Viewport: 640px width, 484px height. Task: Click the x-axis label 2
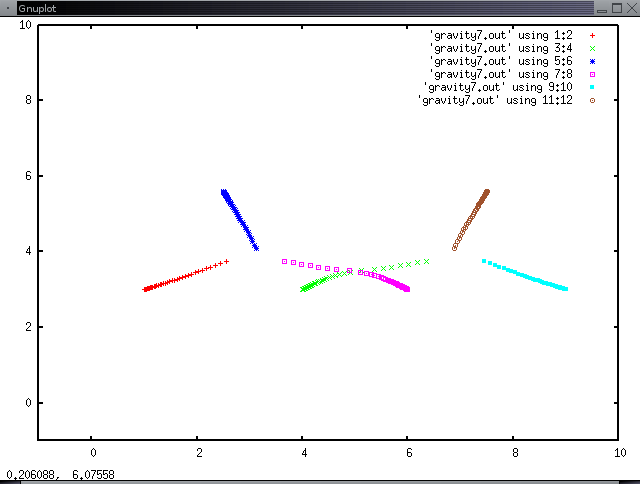[x=199, y=453]
